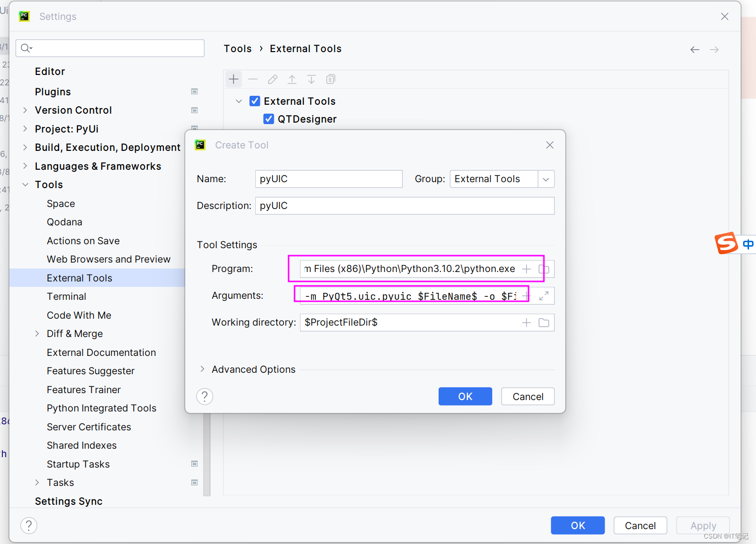This screenshot has width=756, height=544.
Task: Click OK in Create Tool dialog
Action: [465, 397]
